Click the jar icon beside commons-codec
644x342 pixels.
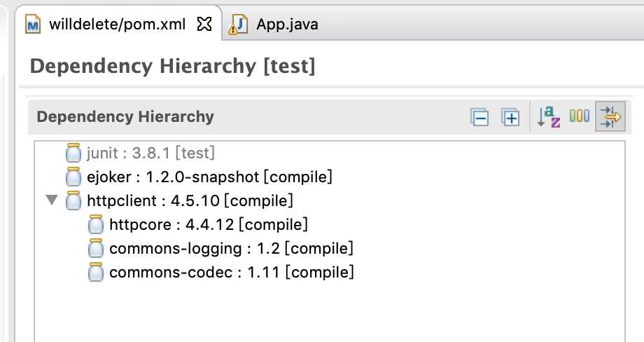tap(96, 272)
